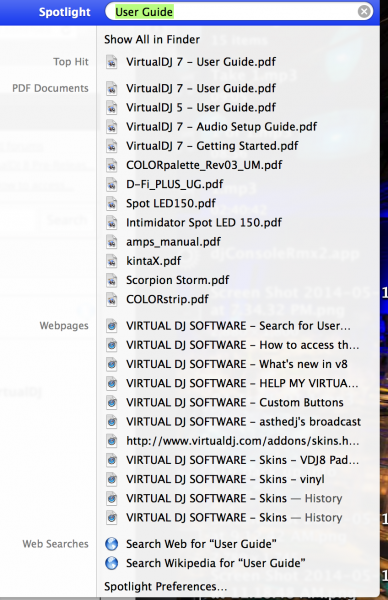Open the COLORstrip.pdf document
Image resolution: width=388 pixels, height=600 pixels.
(167, 299)
